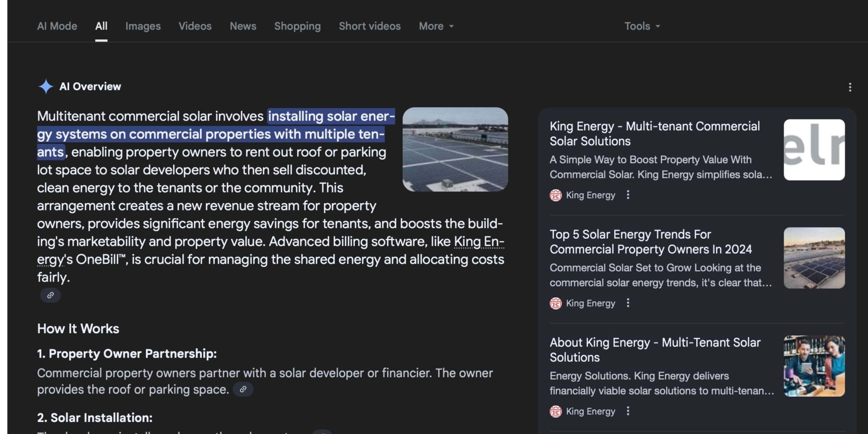
Task: Select the All results tab
Action: [101, 26]
